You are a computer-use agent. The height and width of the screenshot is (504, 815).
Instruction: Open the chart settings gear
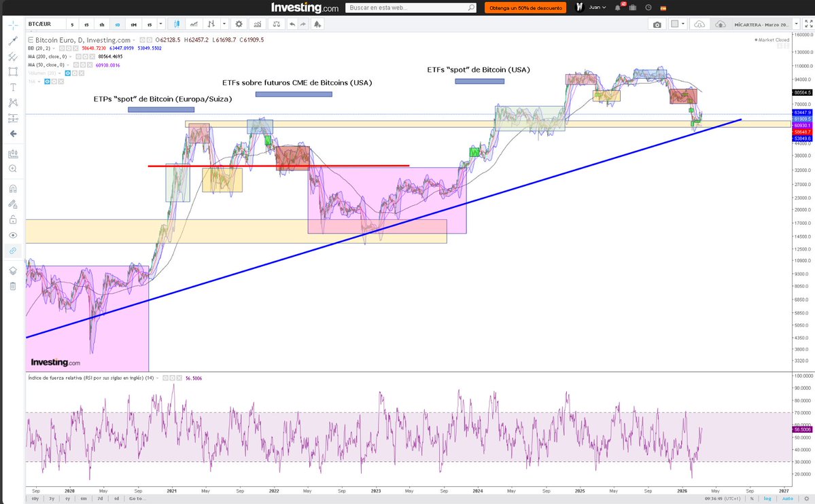239,23
